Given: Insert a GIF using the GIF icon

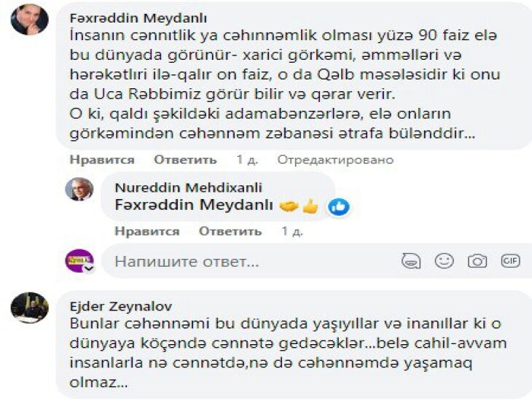Looking at the screenshot, I should tap(510, 261).
